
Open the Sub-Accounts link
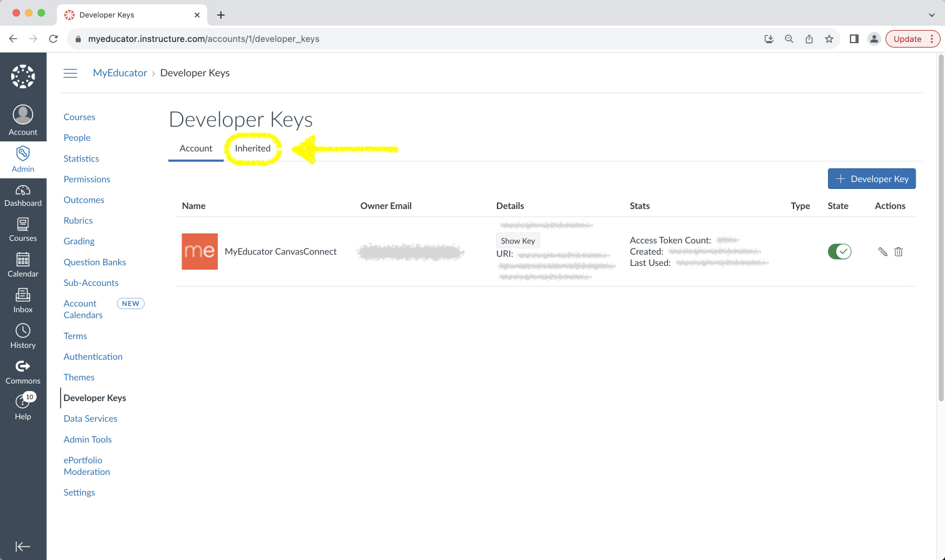91,283
